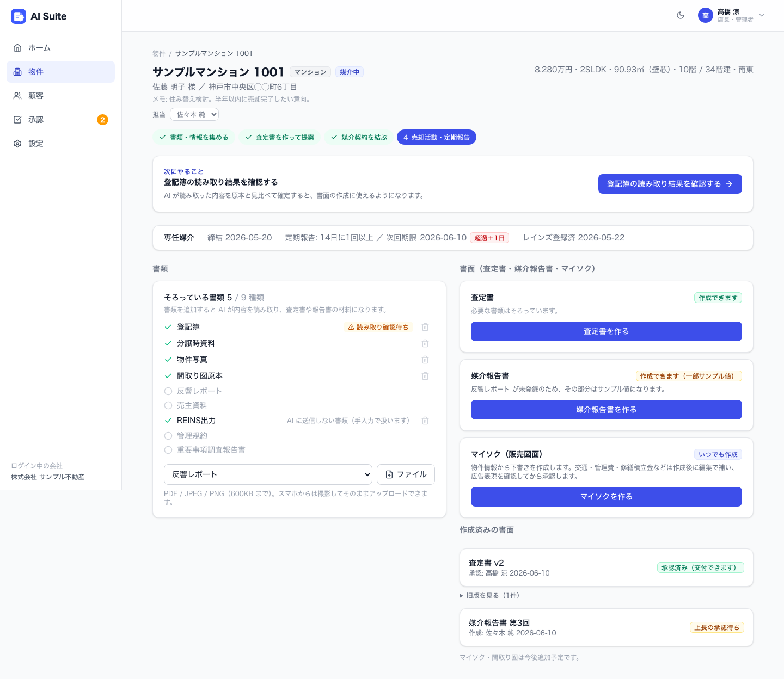
Task: Click the AI Suite logo icon
Action: click(x=19, y=16)
